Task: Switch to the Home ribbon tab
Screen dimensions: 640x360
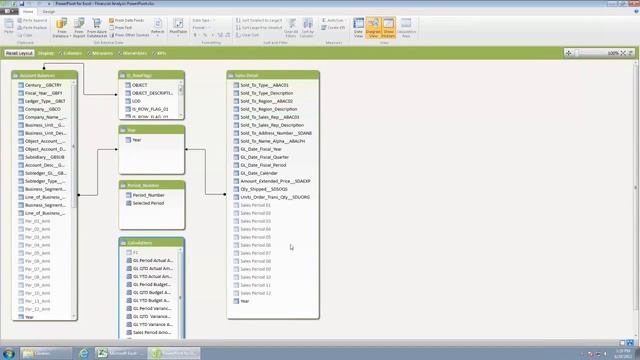Action: [x=28, y=11]
